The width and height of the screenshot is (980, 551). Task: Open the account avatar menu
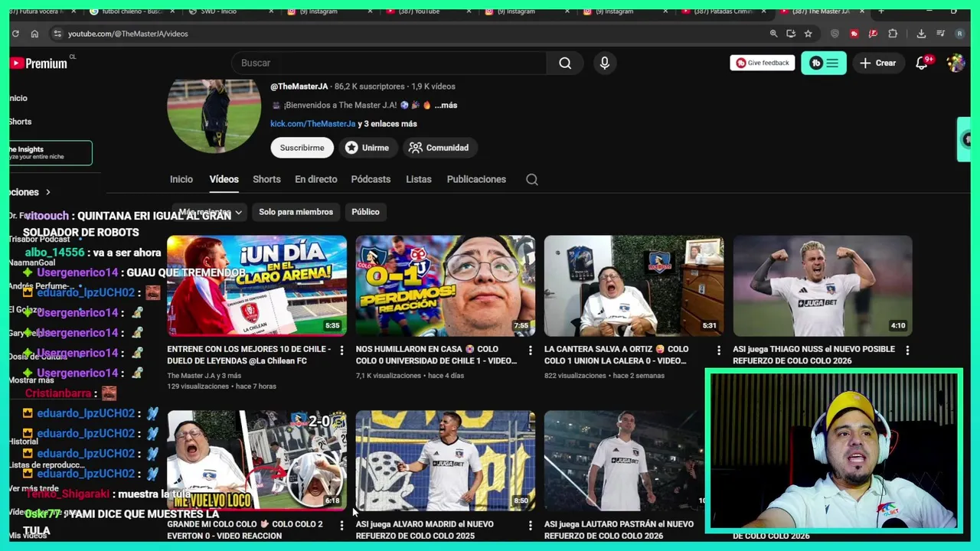[x=955, y=63]
